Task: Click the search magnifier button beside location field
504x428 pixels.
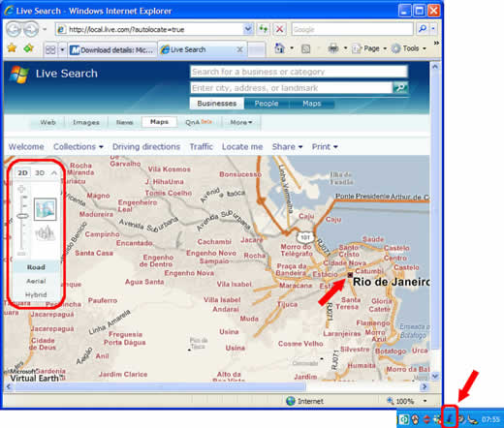Action: pos(400,87)
